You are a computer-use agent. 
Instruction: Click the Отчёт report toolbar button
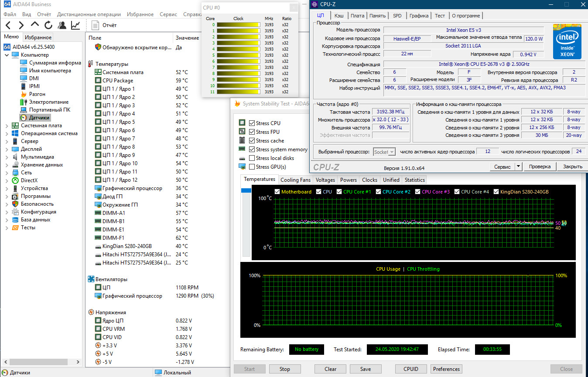coord(104,25)
